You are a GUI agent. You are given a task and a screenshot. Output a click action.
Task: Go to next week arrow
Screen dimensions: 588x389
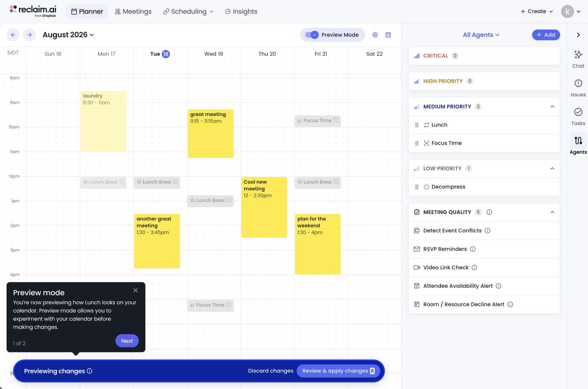click(x=29, y=35)
